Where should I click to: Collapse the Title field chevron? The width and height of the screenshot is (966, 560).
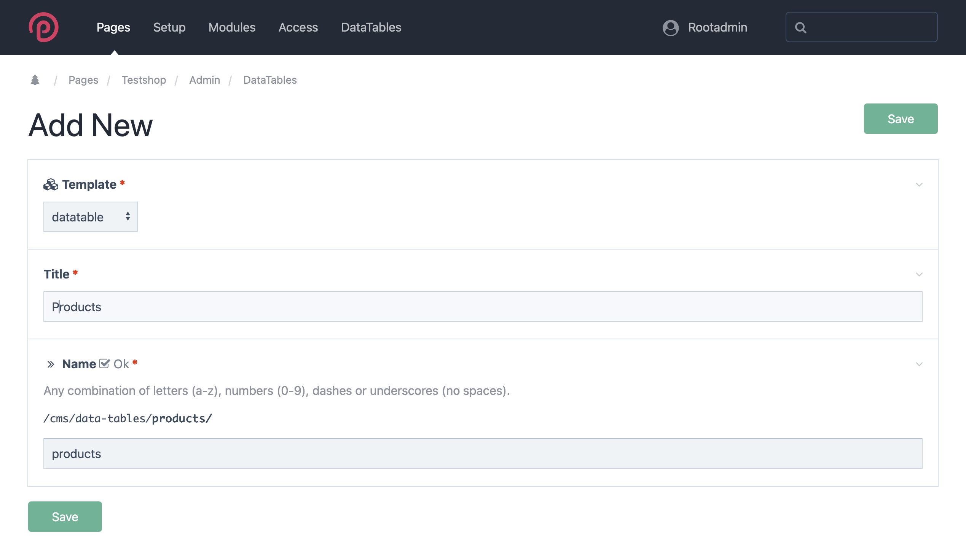(919, 274)
